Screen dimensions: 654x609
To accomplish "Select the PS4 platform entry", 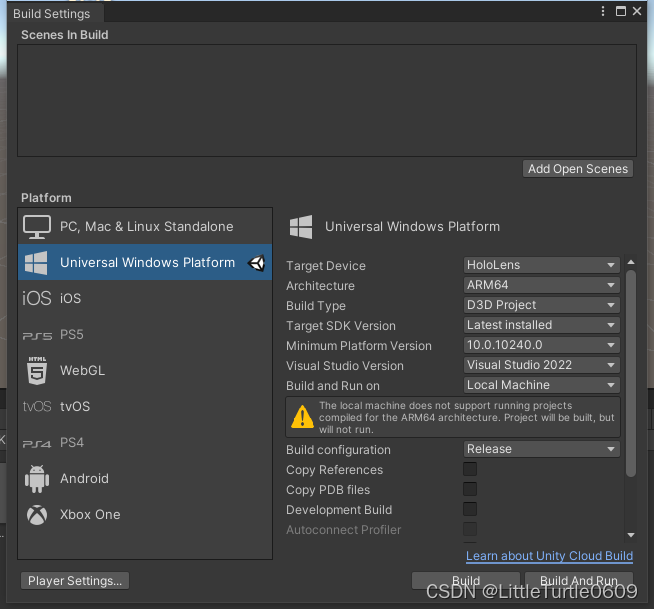I will (145, 443).
